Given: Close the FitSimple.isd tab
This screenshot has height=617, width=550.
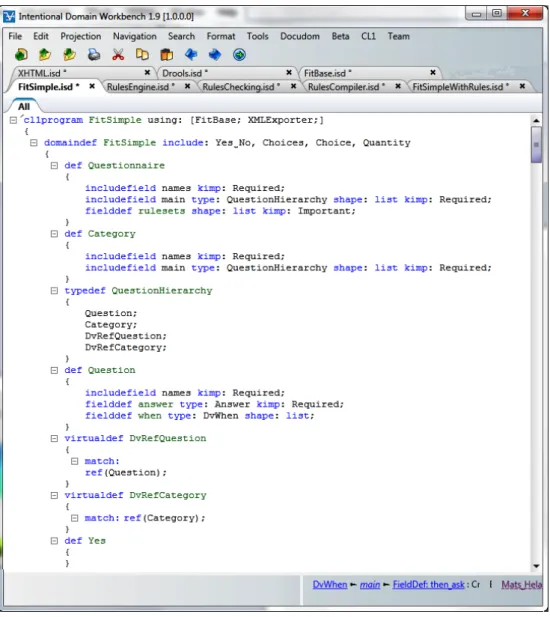Looking at the screenshot, I should tap(92, 86).
